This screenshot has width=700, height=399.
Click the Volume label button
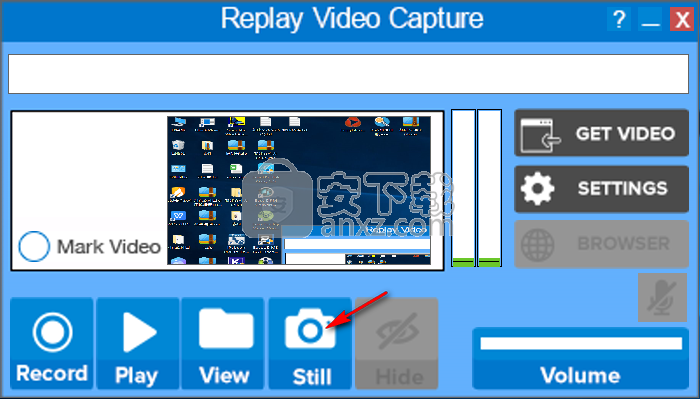click(x=580, y=375)
